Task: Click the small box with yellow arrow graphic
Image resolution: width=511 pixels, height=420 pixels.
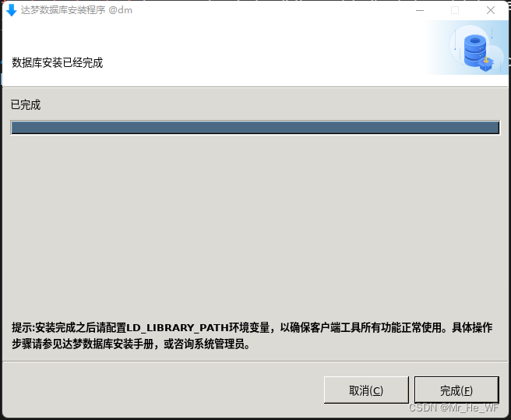Action: pos(486,63)
